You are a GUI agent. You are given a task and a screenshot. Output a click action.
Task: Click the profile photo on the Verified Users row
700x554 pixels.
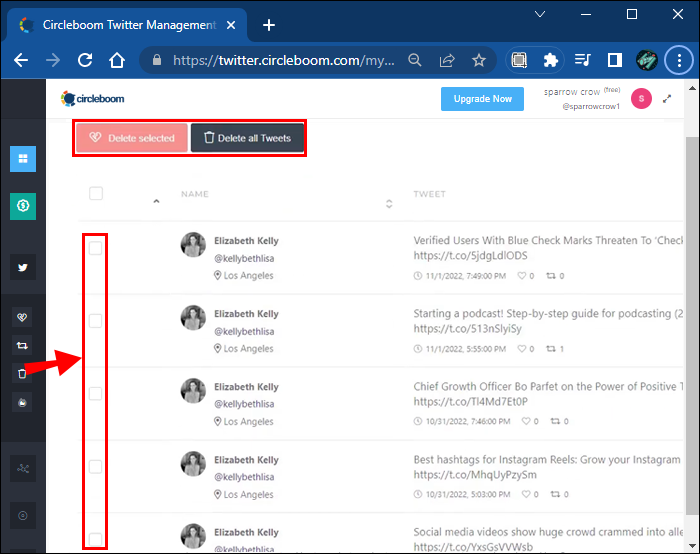[x=193, y=245]
